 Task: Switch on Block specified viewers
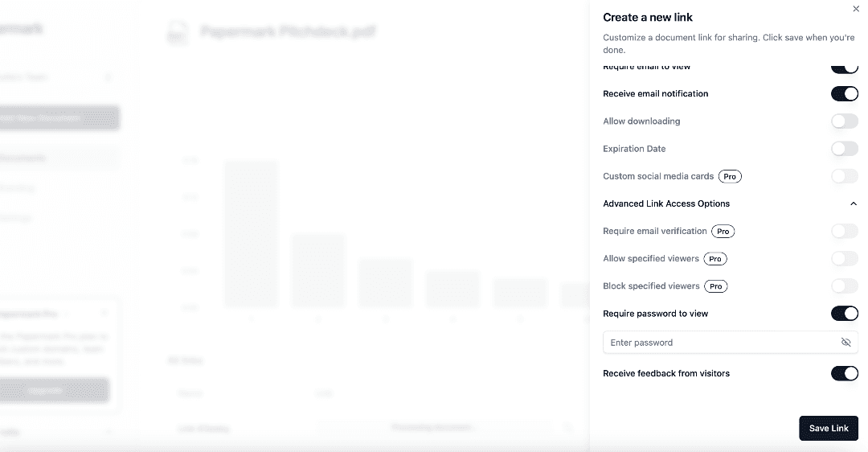tap(844, 286)
